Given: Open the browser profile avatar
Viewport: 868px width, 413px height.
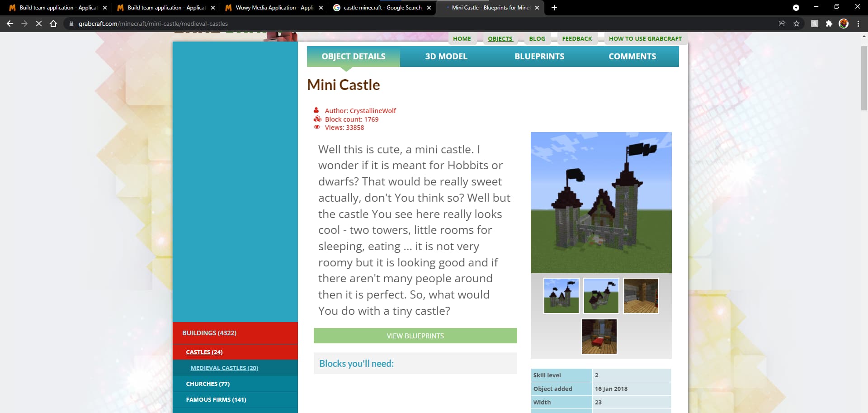Looking at the screenshot, I should pos(844,24).
